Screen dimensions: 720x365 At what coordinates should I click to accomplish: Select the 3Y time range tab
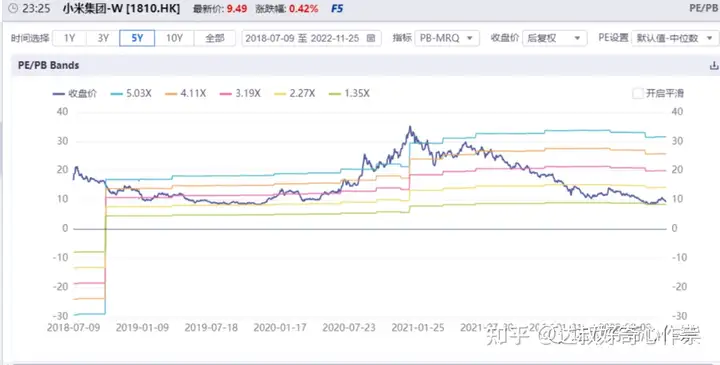pos(103,38)
